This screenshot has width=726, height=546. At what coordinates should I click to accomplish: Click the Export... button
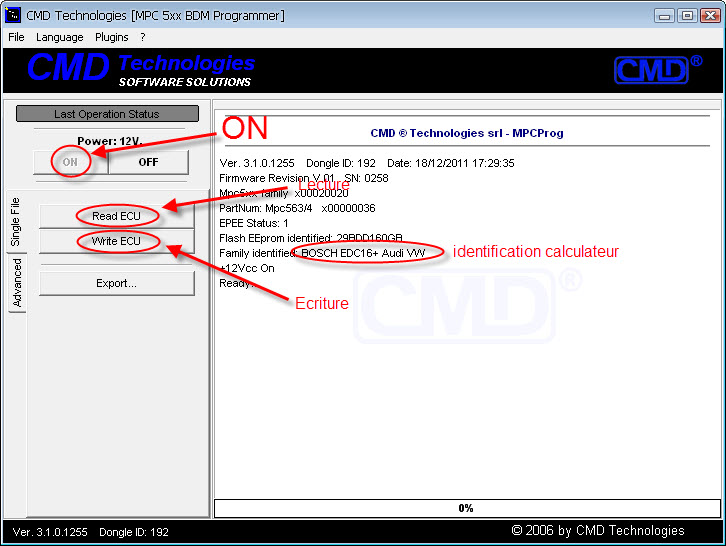click(x=117, y=283)
